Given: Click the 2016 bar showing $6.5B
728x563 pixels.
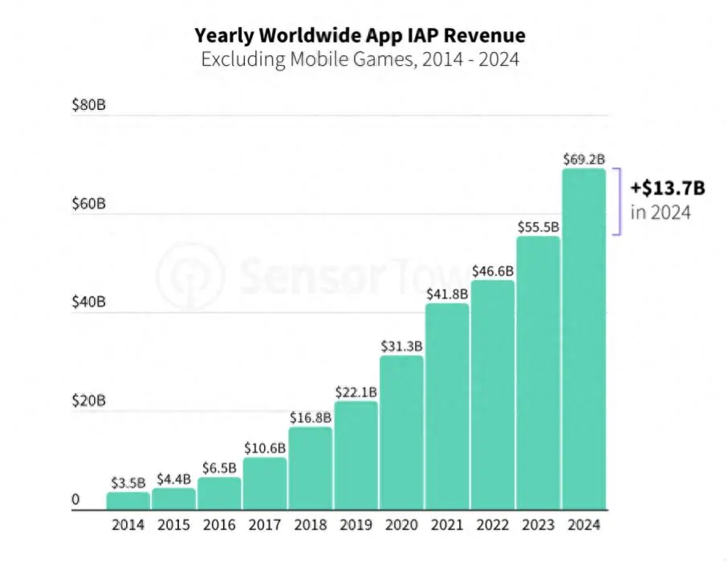Looking at the screenshot, I should click(220, 494).
